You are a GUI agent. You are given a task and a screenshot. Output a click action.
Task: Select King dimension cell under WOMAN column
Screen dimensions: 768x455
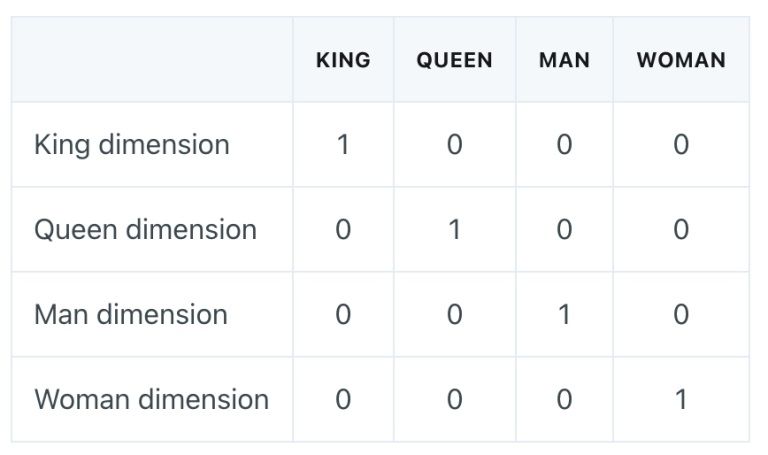coord(681,145)
